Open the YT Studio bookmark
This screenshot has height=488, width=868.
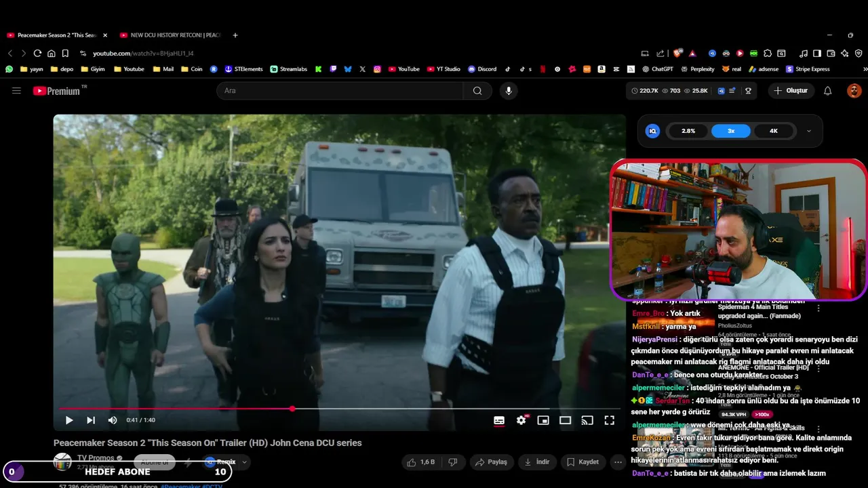[443, 69]
